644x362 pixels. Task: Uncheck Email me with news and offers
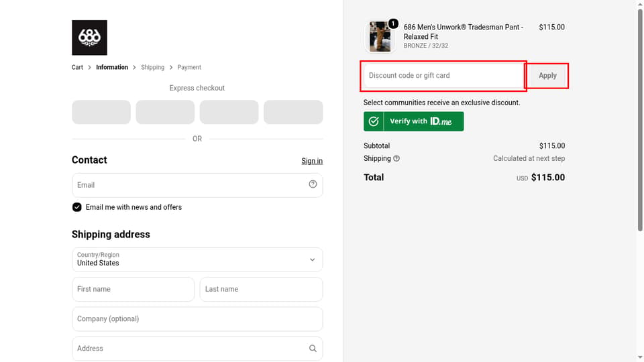(x=76, y=207)
